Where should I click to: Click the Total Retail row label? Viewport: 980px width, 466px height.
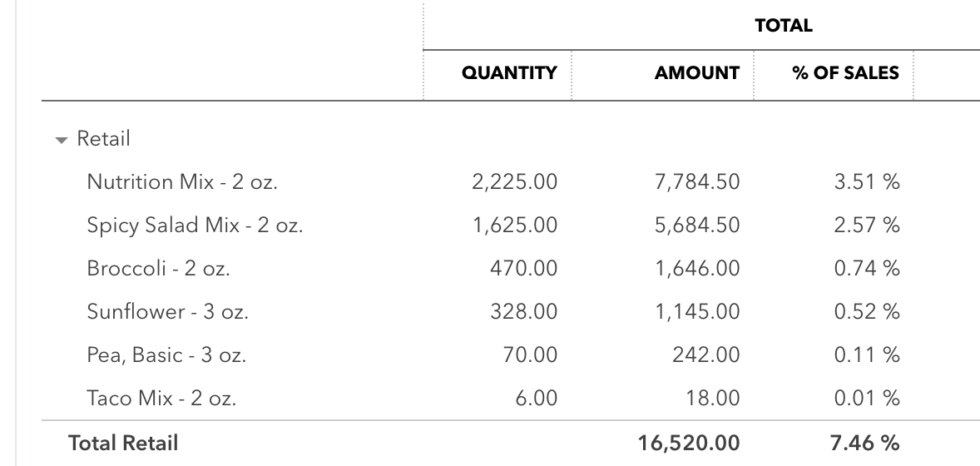[123, 444]
